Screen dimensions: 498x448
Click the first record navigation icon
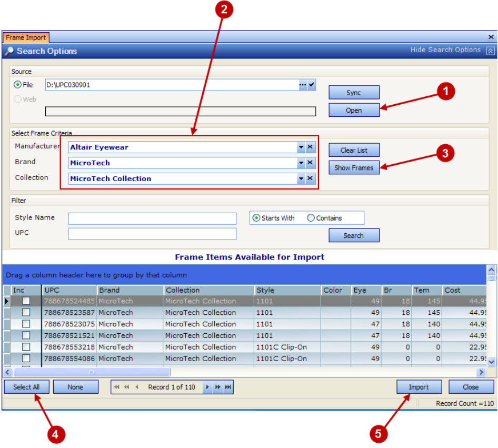pos(116,387)
